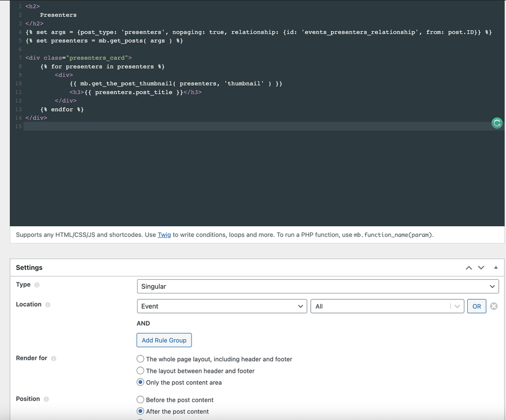Image resolution: width=506 pixels, height=420 pixels.
Task: Select After the post content position
Action: (x=140, y=411)
